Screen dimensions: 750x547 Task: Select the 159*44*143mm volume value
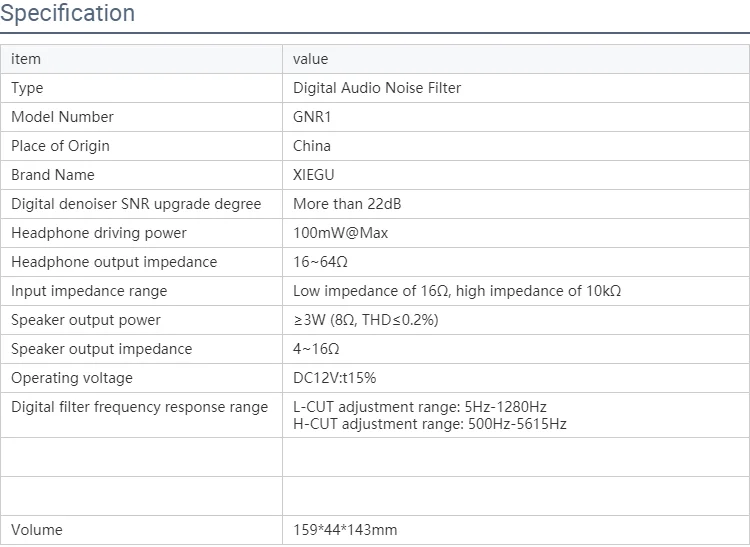[x=345, y=530]
